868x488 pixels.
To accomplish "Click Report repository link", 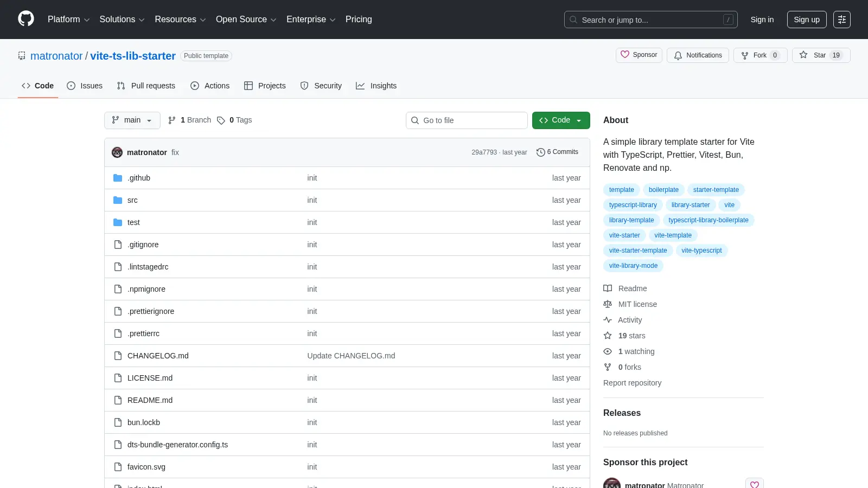I will pyautogui.click(x=632, y=383).
